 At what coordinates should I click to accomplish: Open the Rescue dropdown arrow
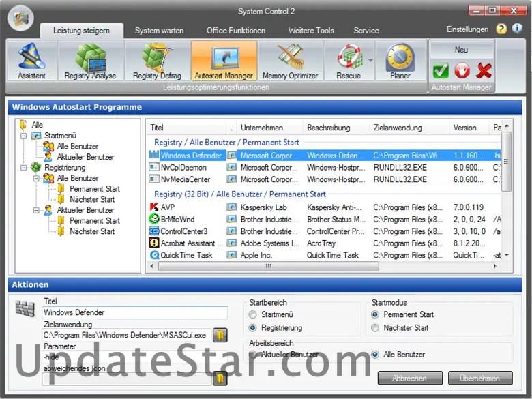pos(370,61)
